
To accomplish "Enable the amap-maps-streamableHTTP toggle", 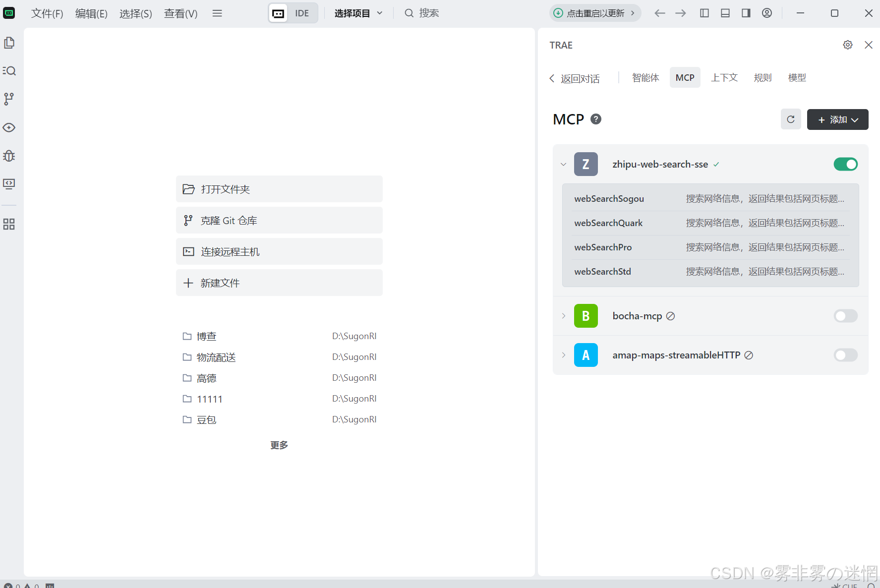I will click(x=846, y=355).
